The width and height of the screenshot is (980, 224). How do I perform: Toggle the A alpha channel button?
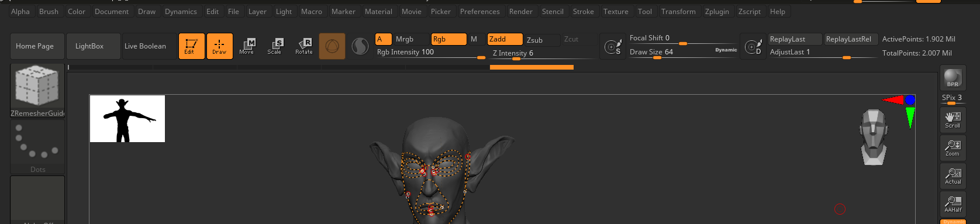point(383,39)
